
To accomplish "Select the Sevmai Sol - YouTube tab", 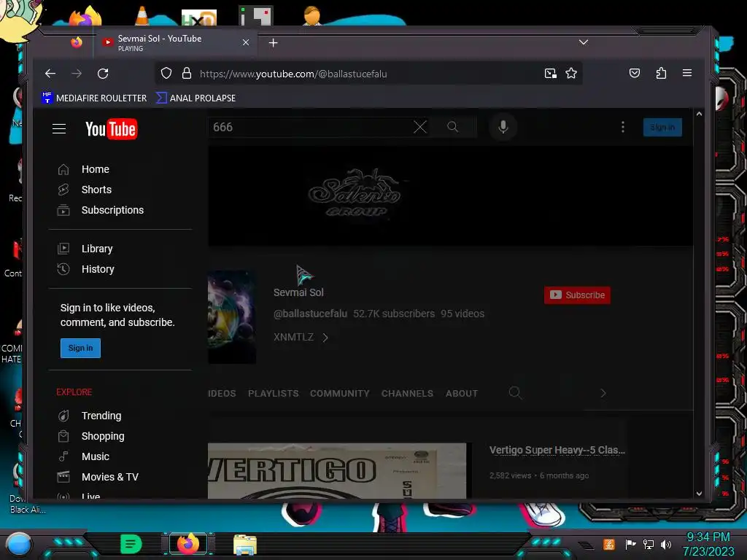I will tap(175, 42).
